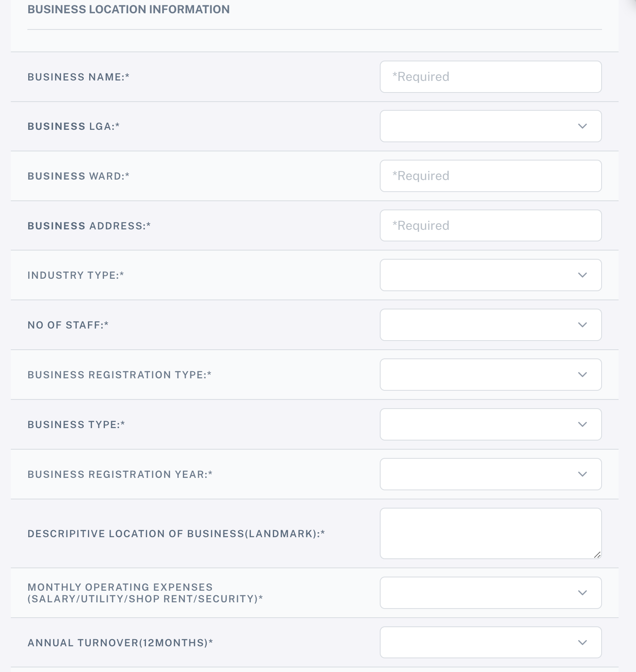The height and width of the screenshot is (672, 636).
Task: Click the Business Registration Year chevron
Action: coord(583,474)
